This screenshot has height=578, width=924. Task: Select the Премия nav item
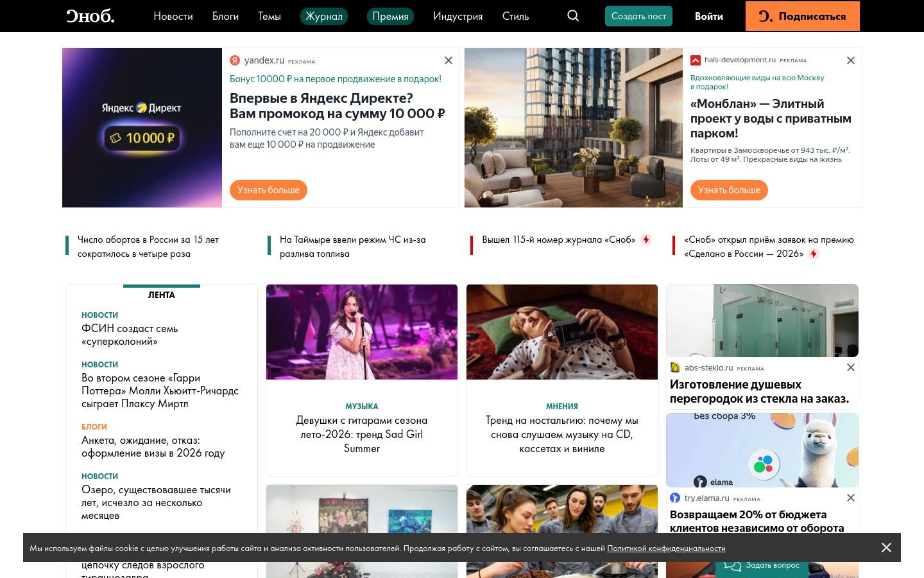point(390,16)
